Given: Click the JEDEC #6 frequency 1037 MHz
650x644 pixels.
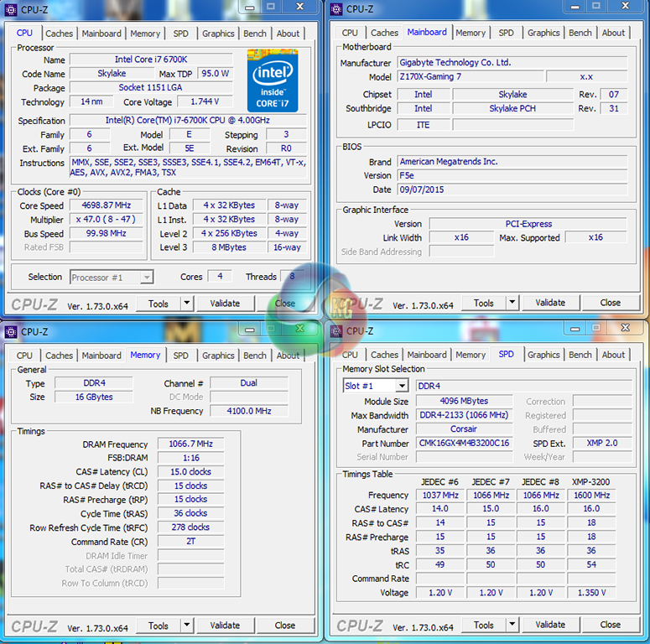Looking at the screenshot, I should point(440,496).
